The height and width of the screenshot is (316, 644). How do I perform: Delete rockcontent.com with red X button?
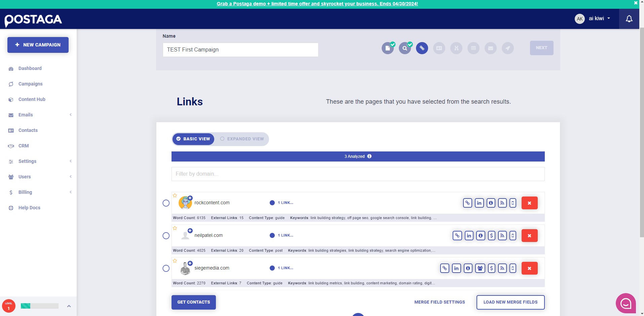pyautogui.click(x=529, y=203)
